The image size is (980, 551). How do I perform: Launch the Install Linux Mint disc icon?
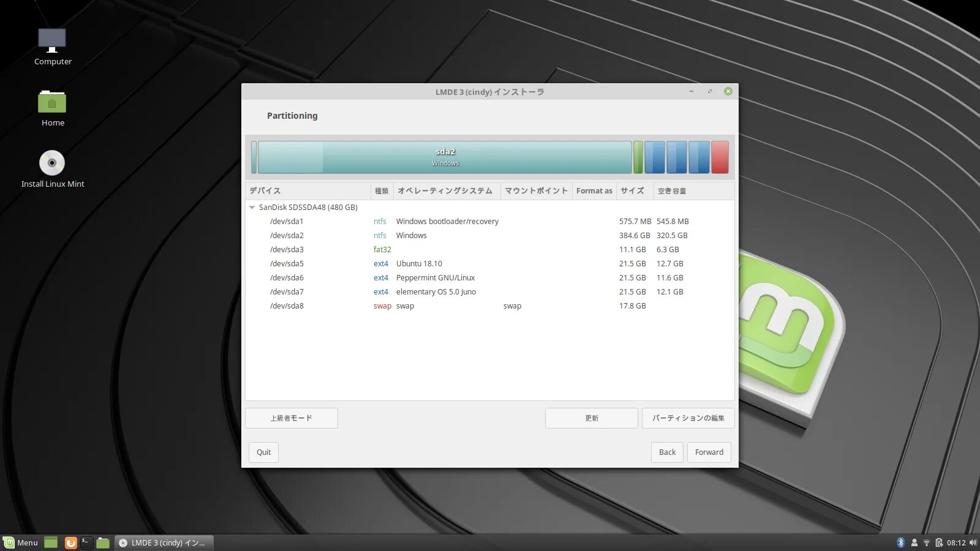point(53,169)
